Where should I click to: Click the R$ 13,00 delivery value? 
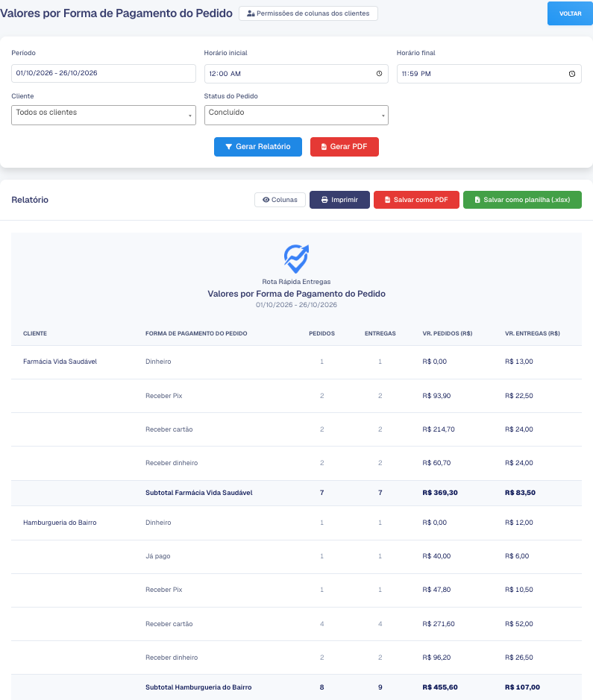[x=519, y=362]
